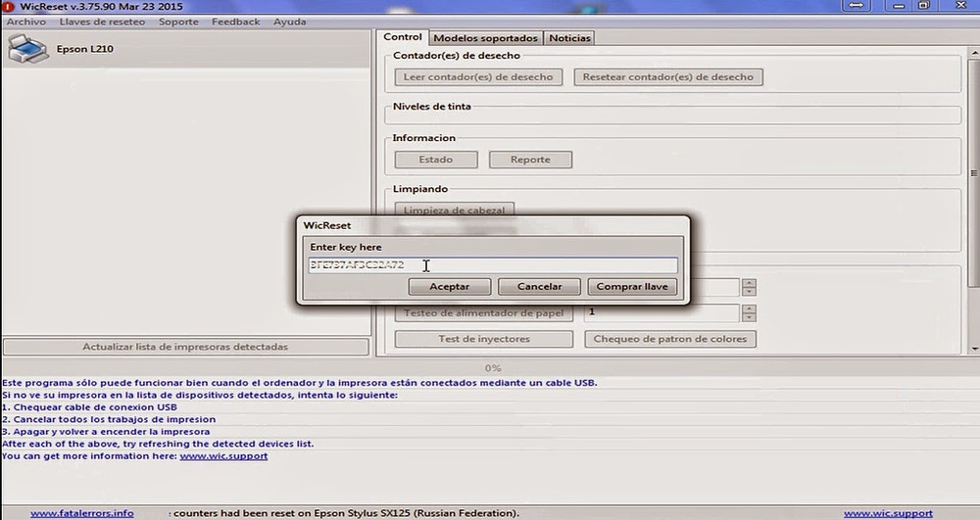The height and width of the screenshot is (520, 980).
Task: Open the Ayuda menu
Action: 290,22
